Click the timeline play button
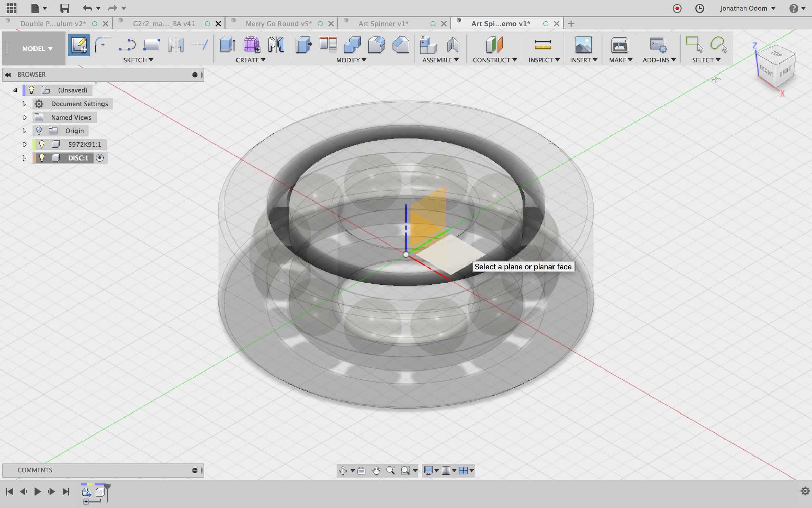Viewport: 812px width, 508px height. tap(37, 491)
